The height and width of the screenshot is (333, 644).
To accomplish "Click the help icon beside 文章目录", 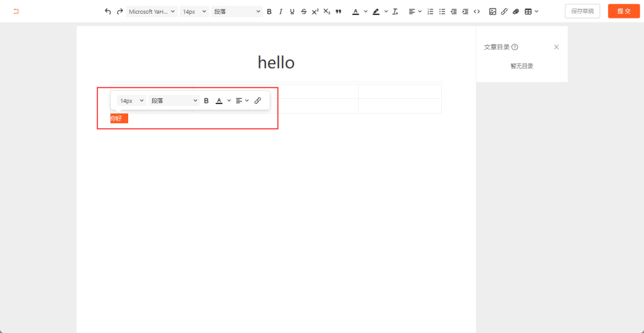I will click(515, 47).
